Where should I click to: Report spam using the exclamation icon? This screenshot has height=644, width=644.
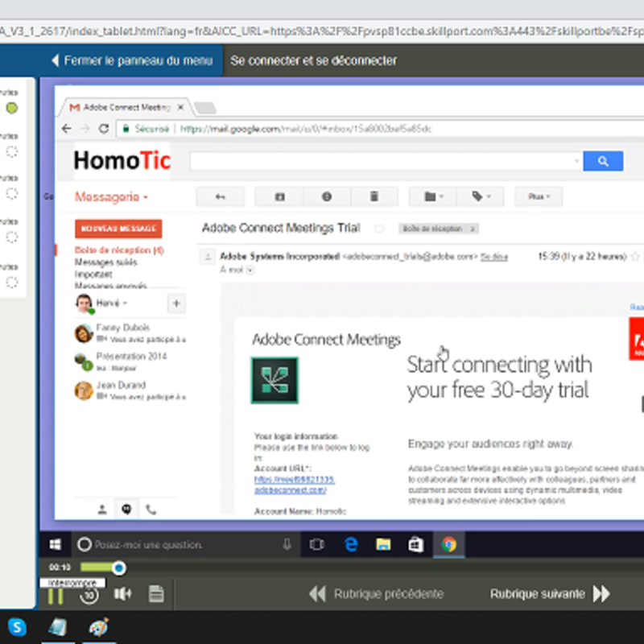[327, 196]
